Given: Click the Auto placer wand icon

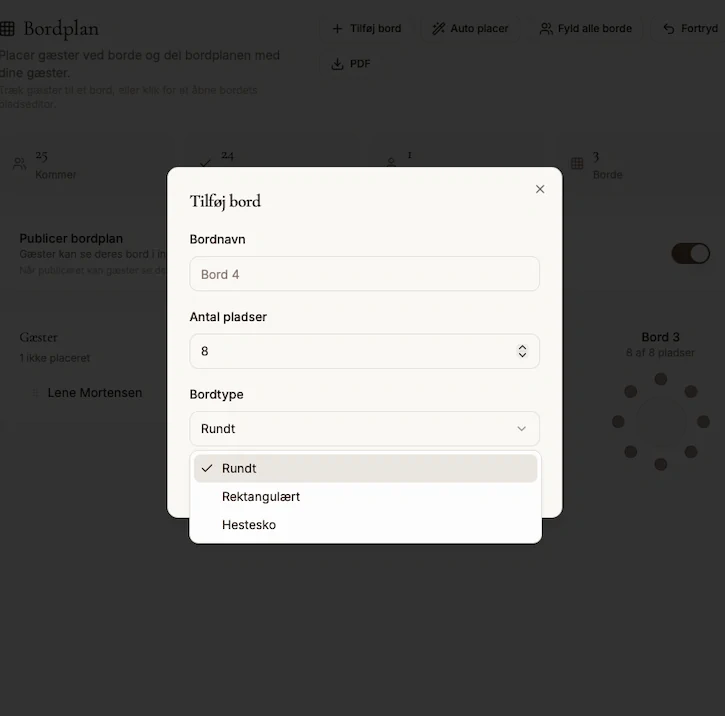Looking at the screenshot, I should coord(438,29).
